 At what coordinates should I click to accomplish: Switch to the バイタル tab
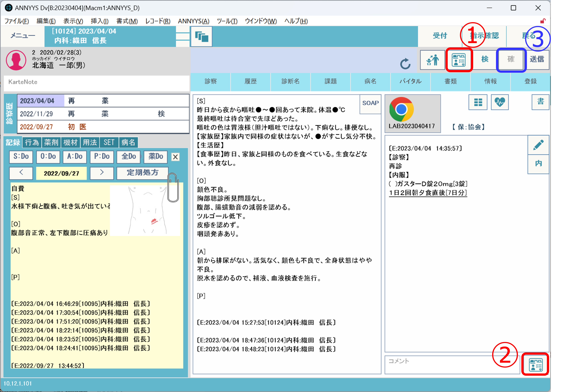410,82
